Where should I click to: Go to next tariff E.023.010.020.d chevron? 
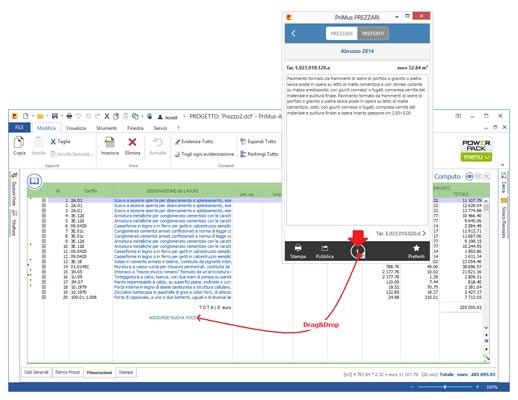tap(424, 233)
